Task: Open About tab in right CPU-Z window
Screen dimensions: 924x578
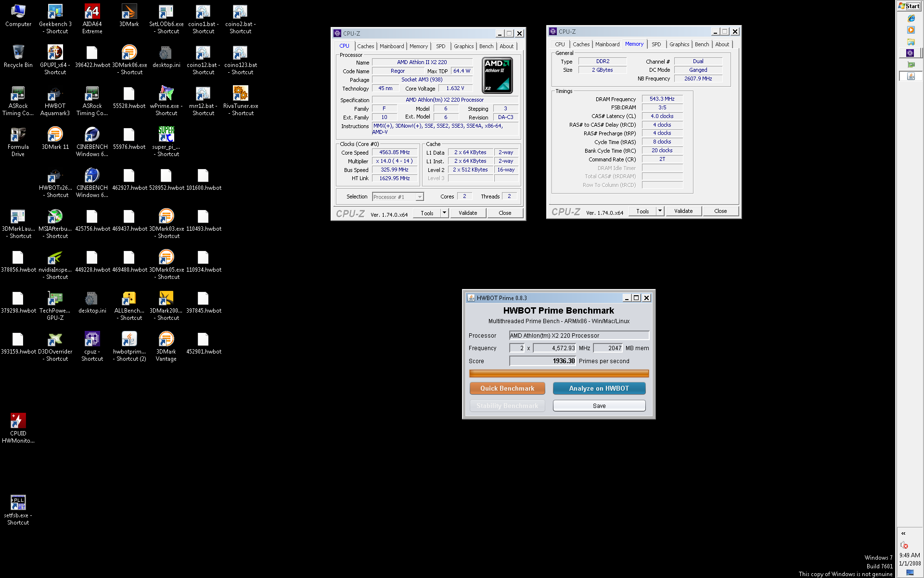Action: (x=722, y=44)
